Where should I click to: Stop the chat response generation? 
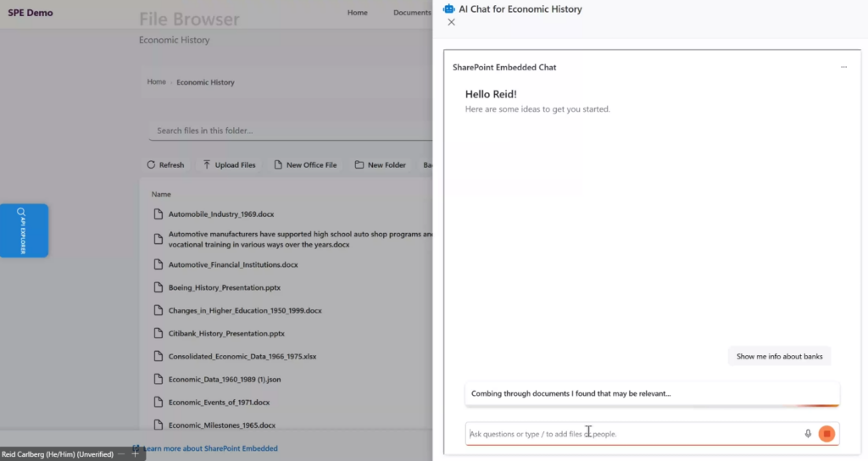coord(826,434)
